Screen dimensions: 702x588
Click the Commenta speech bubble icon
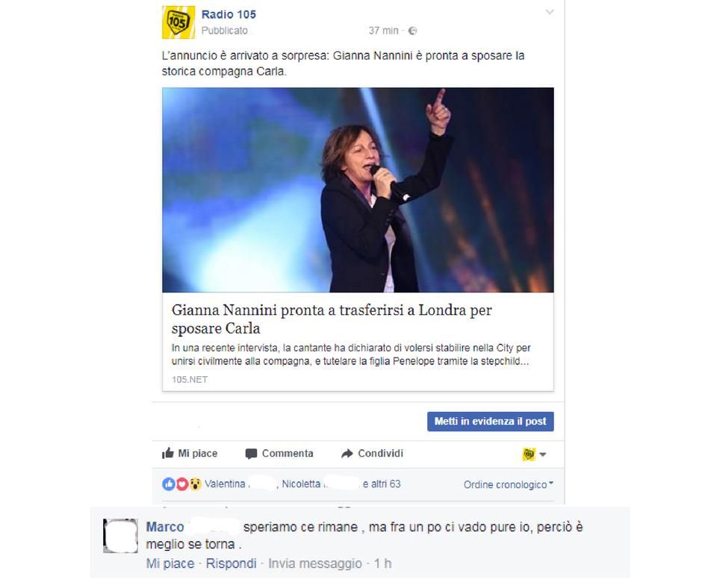point(251,454)
